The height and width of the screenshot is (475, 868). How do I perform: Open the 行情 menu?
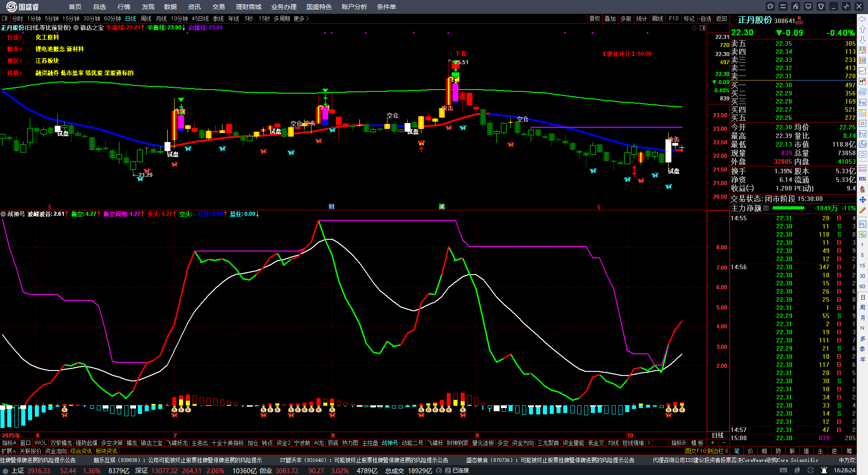[x=124, y=7]
